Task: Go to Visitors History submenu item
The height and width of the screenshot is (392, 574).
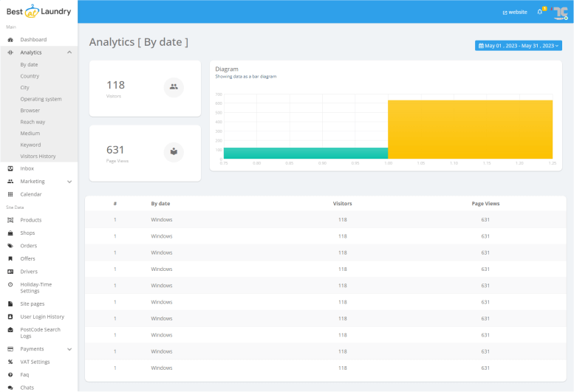Action: 38,157
